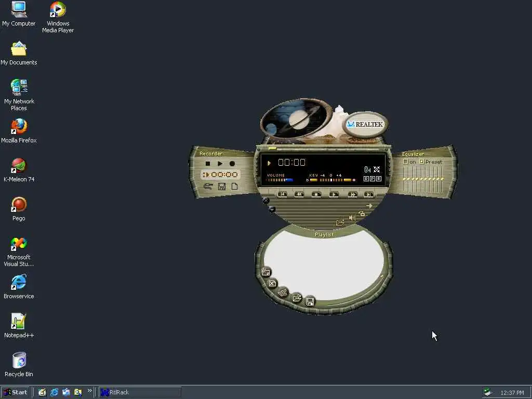
Task: Launch Internet Explorer from quick launch
Action: 54,392
